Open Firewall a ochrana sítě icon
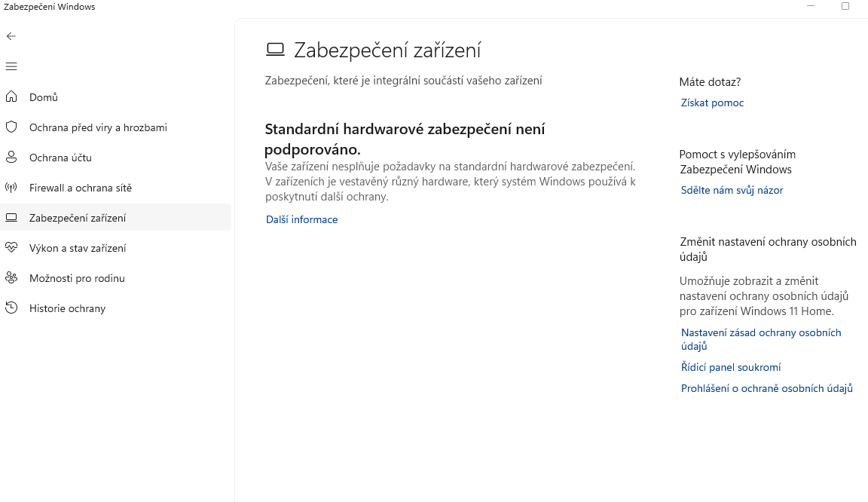Image resolution: width=868 pixels, height=502 pixels. coord(11,187)
